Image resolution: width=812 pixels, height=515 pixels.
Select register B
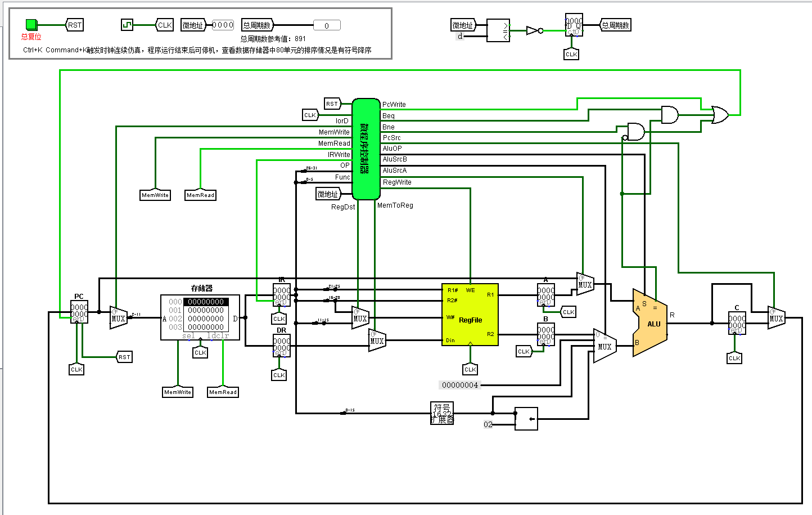click(546, 334)
